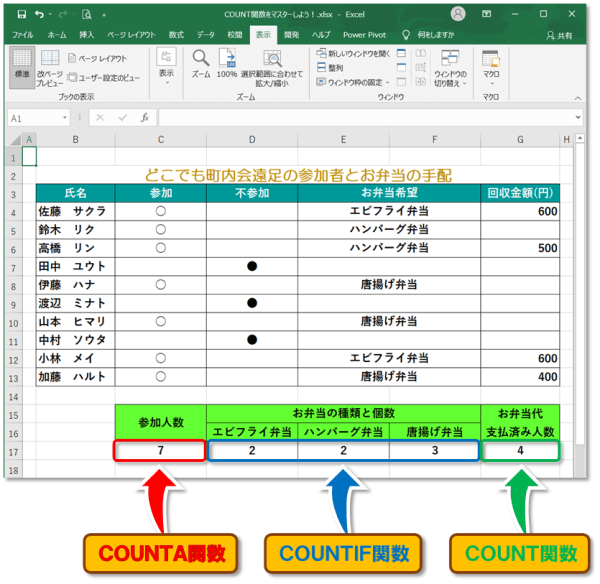Viewport: 600px width, 584px height.
Task: Select the 回収金額 cell with 500
Action: click(x=520, y=248)
